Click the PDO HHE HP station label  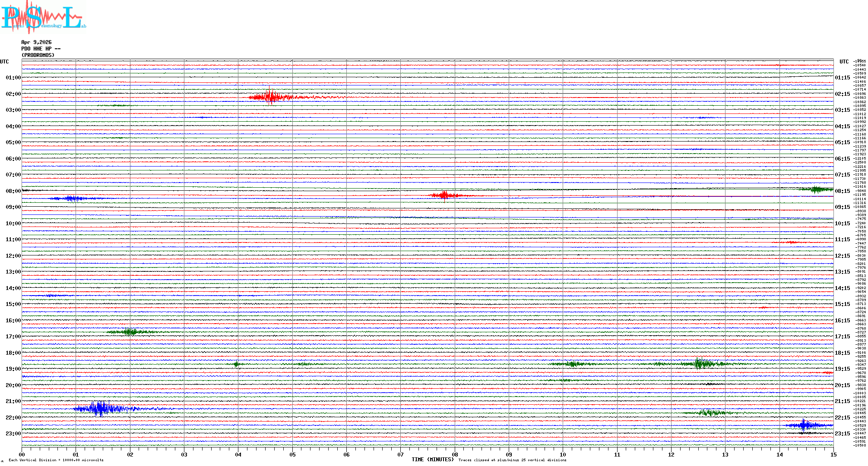point(41,49)
